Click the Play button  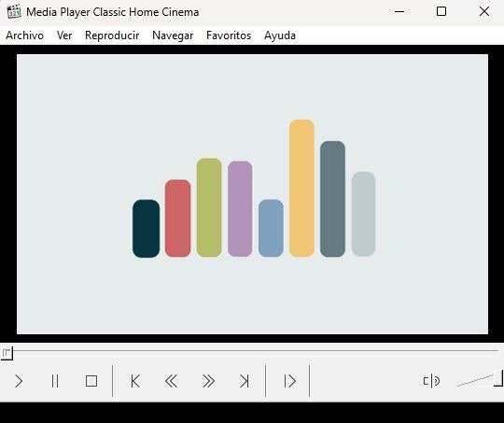(x=19, y=381)
